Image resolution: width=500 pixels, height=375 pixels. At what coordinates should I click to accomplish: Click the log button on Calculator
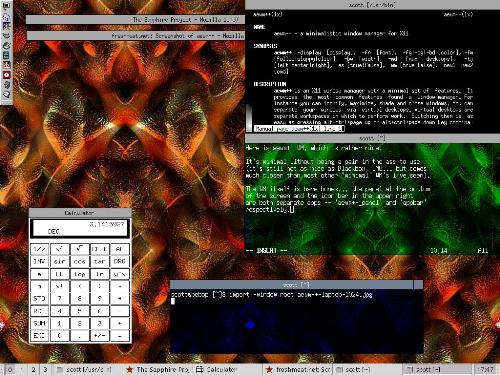[79, 274]
